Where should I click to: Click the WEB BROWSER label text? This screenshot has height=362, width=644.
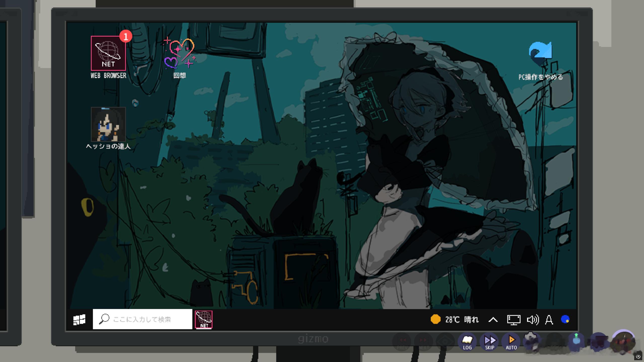point(108,75)
